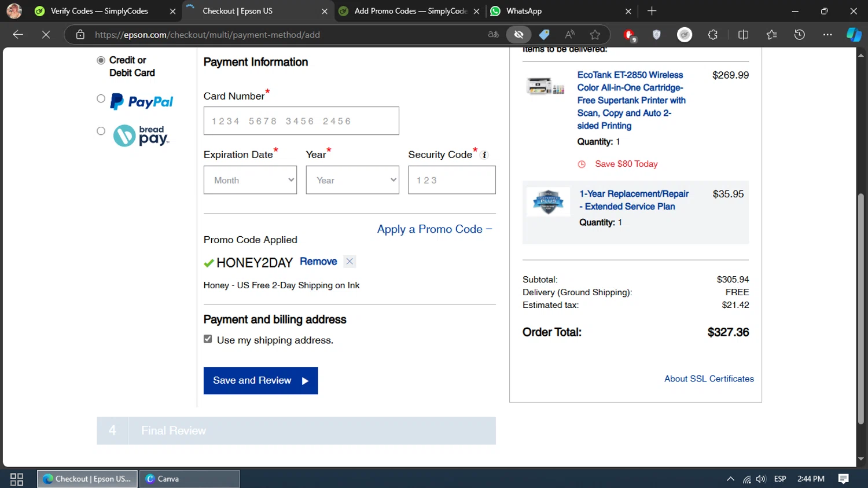Toggle split screen view
Image resolution: width=868 pixels, height=488 pixels.
(744, 35)
